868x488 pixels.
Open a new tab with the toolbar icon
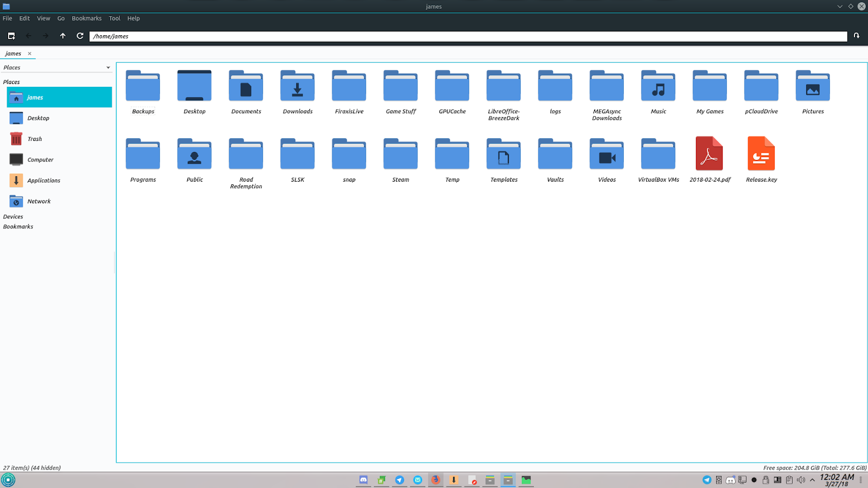click(11, 36)
